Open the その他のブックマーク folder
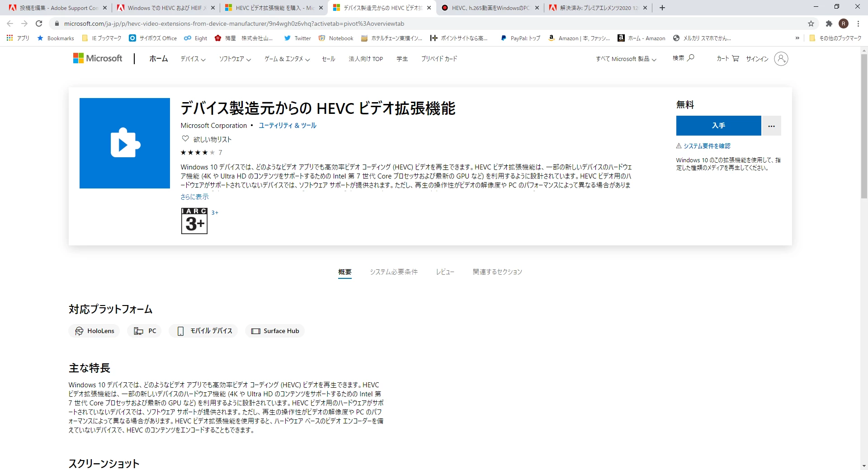Screen dimensions: 868x470 point(835,38)
